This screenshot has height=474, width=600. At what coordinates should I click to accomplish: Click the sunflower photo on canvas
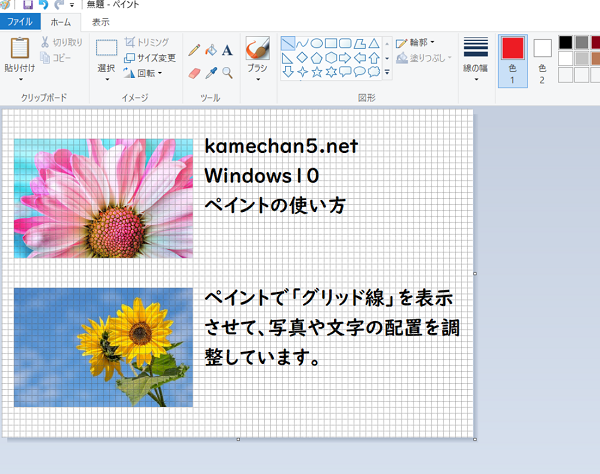[x=103, y=347]
